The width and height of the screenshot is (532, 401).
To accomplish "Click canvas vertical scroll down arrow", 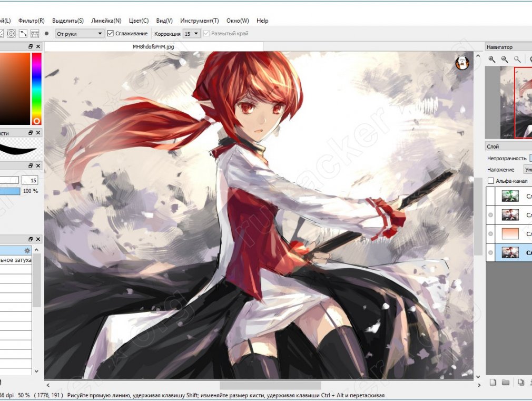I will (478, 377).
